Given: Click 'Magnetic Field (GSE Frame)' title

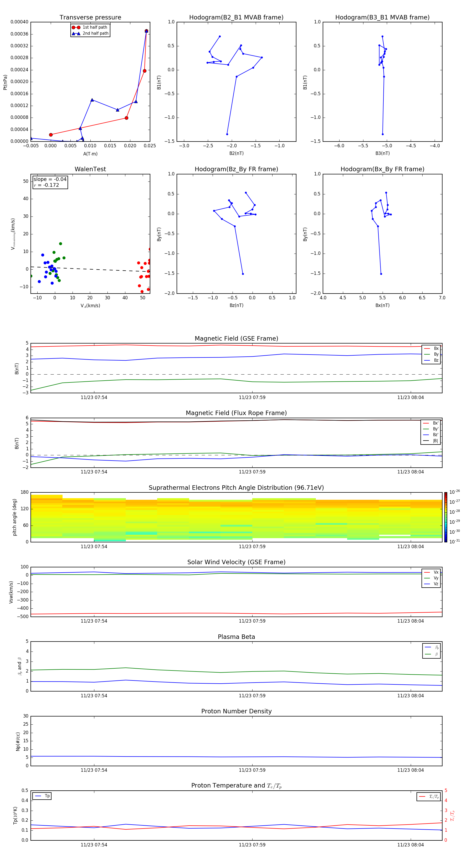Looking at the screenshot, I should click(x=236, y=339).
